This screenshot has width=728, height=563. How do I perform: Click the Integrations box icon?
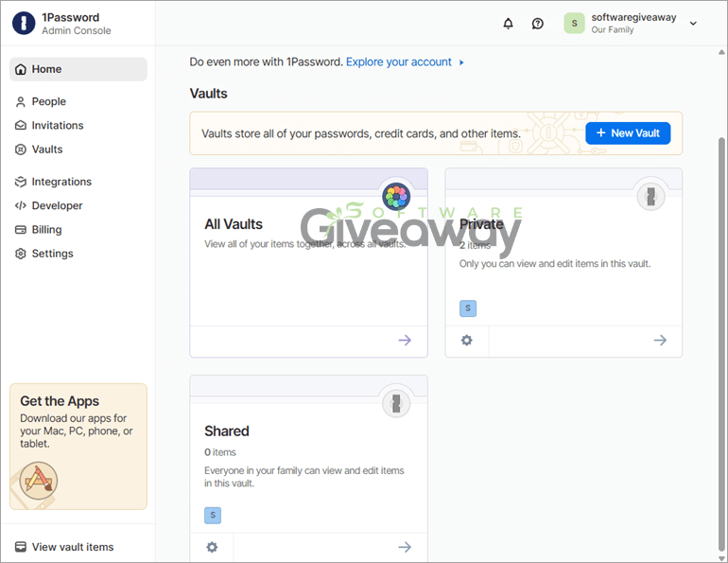(x=21, y=182)
